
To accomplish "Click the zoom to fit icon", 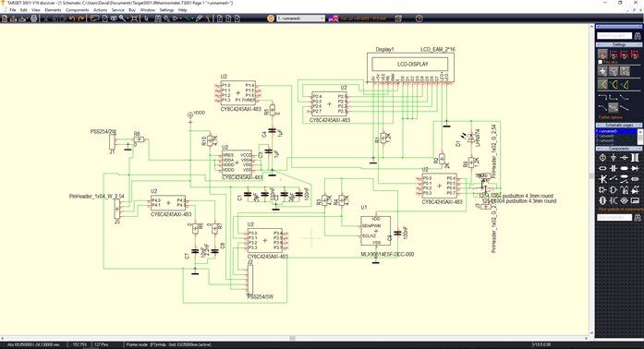I will 134,18.
